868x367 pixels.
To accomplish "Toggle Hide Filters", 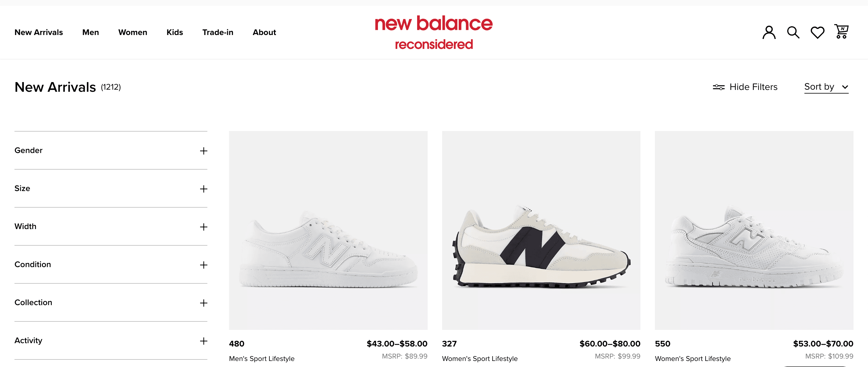I will tap(753, 87).
